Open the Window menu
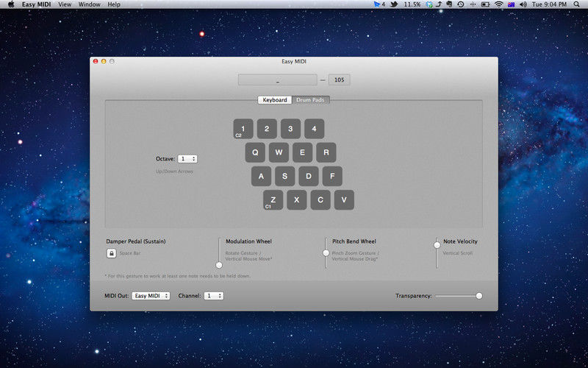588x368 pixels. [x=89, y=4]
